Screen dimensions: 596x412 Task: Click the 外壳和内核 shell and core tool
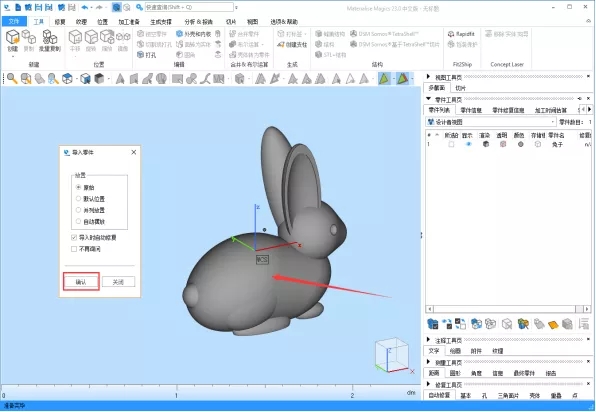[193, 34]
